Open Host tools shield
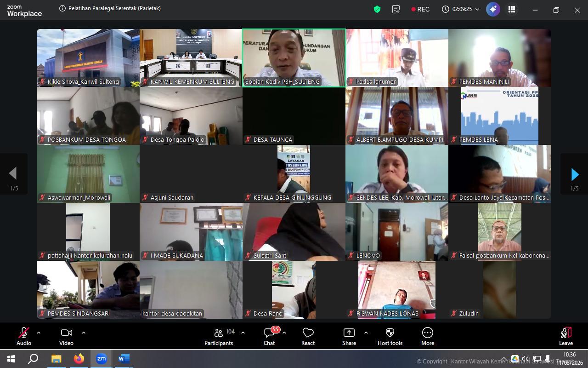Viewport: 588px width, 368px height. click(390, 336)
